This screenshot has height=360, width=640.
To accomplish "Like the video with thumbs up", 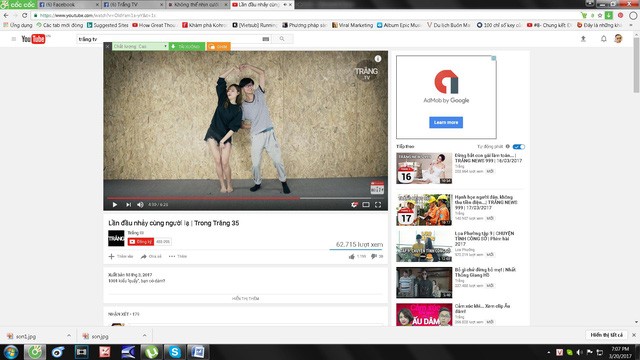I will pyautogui.click(x=351, y=256).
